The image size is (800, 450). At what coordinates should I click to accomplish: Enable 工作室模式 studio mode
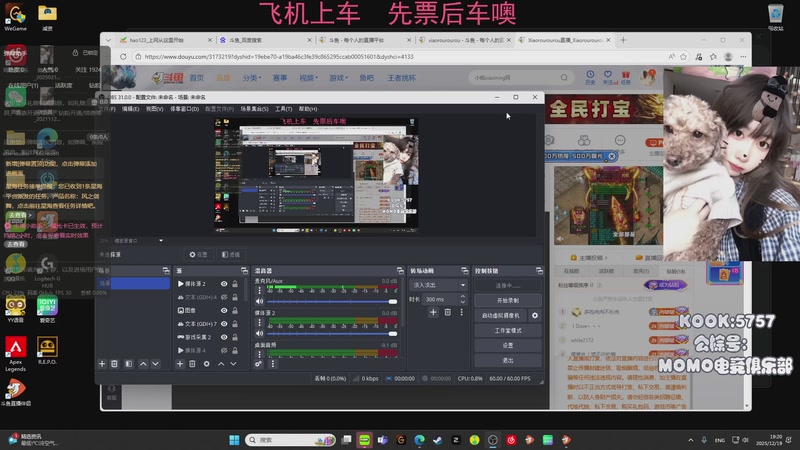[508, 331]
